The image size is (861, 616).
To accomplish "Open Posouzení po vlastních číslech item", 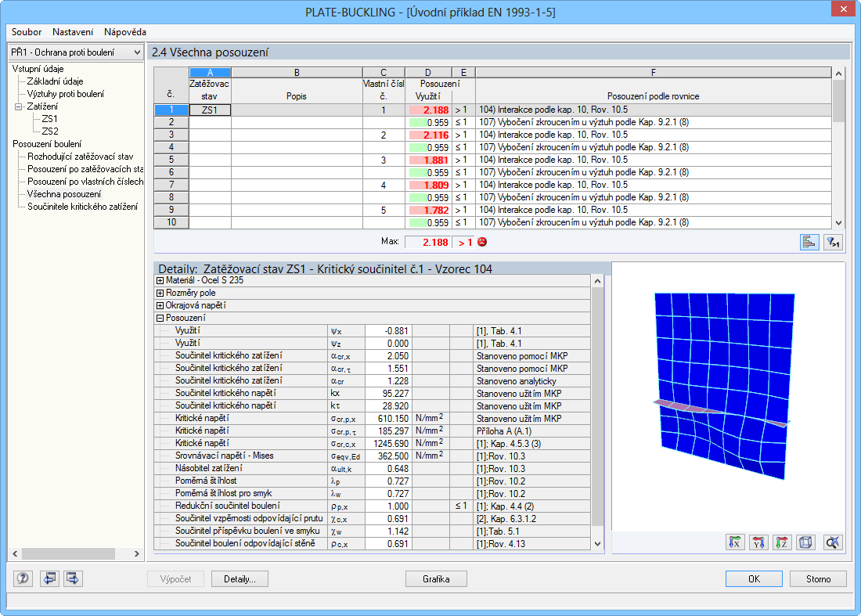I will coord(85,182).
